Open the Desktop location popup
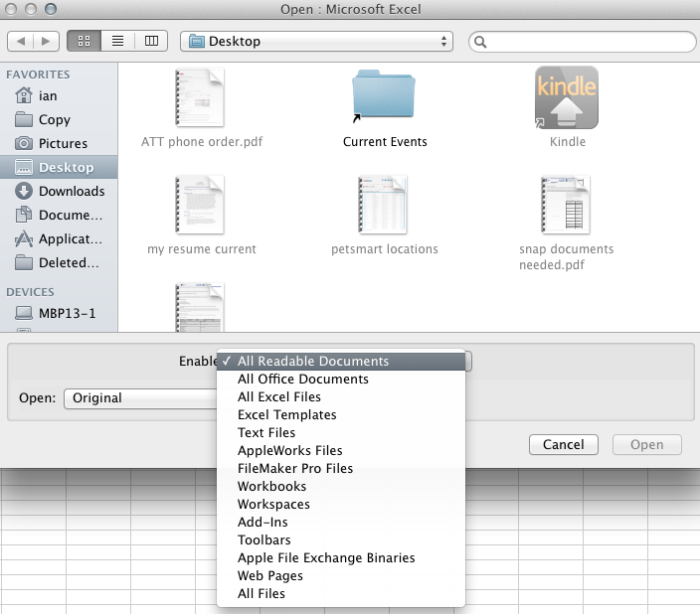The image size is (700, 614). point(316,42)
